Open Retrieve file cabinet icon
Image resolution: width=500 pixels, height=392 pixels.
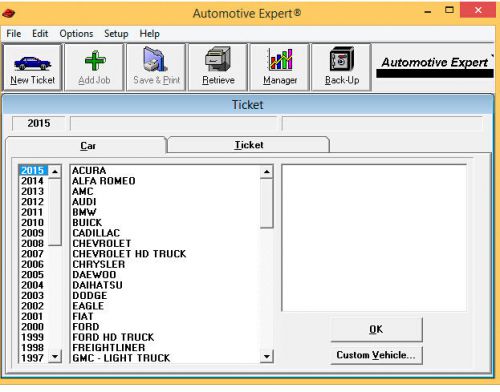[x=218, y=59]
